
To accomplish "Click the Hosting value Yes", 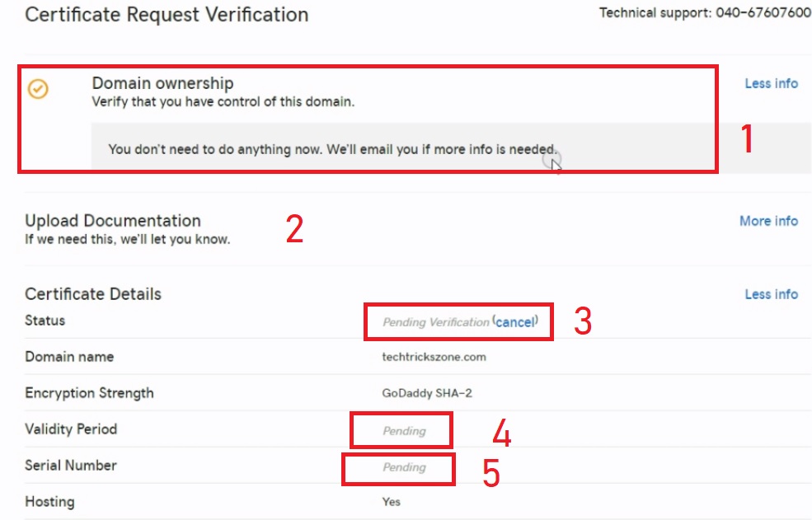I will 391,502.
